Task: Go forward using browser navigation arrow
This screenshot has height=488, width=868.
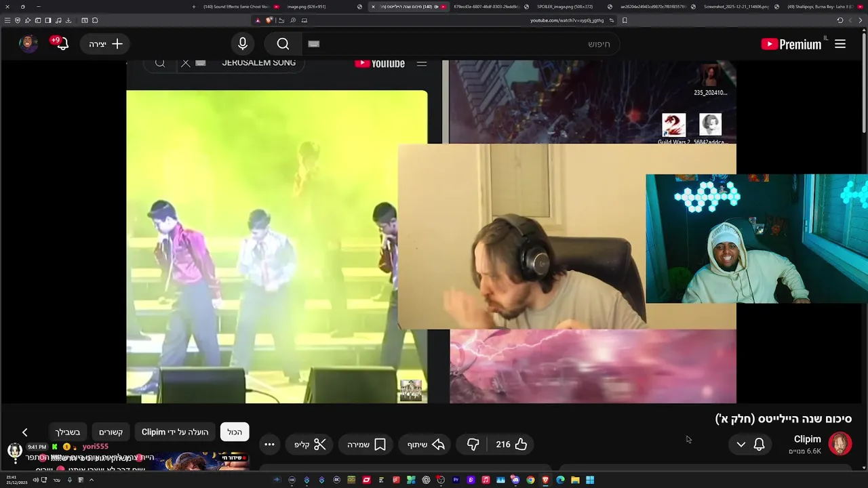Action: pos(850,20)
